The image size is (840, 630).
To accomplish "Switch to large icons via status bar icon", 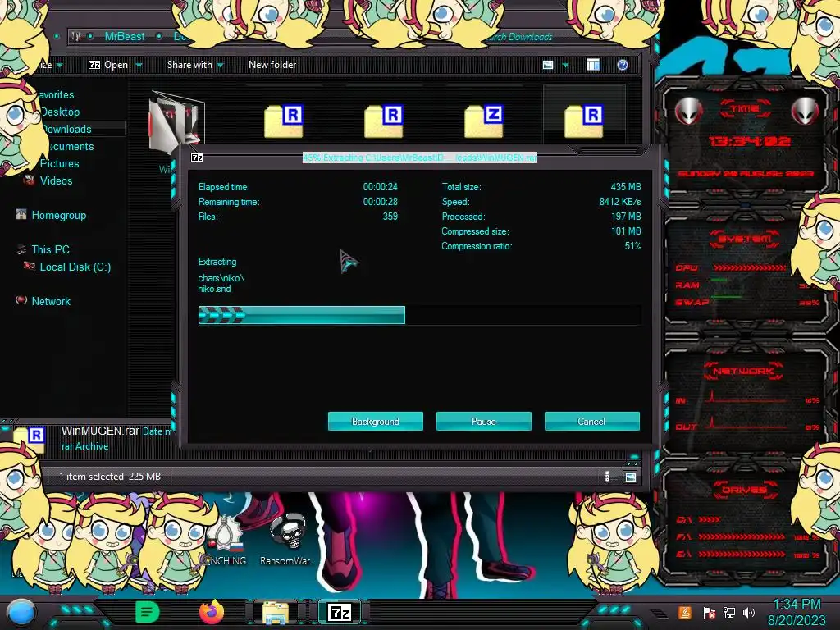I will 631,477.
